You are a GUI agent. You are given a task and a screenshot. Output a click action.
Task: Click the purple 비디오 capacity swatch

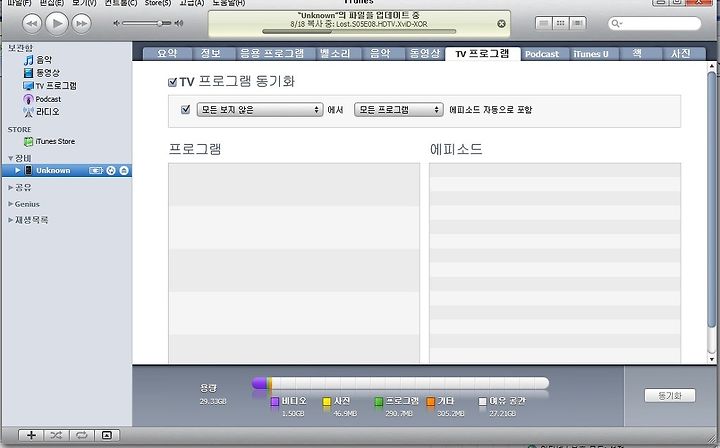[275, 402]
